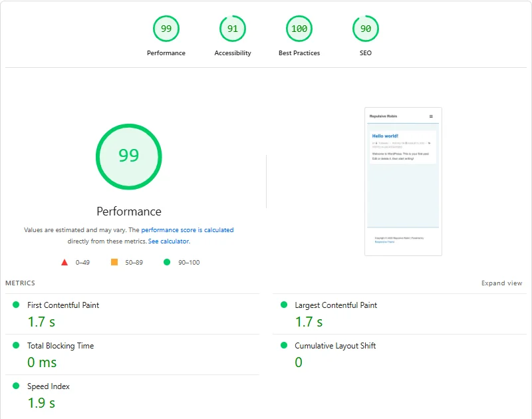Open the performance score is calculated link

188,229
